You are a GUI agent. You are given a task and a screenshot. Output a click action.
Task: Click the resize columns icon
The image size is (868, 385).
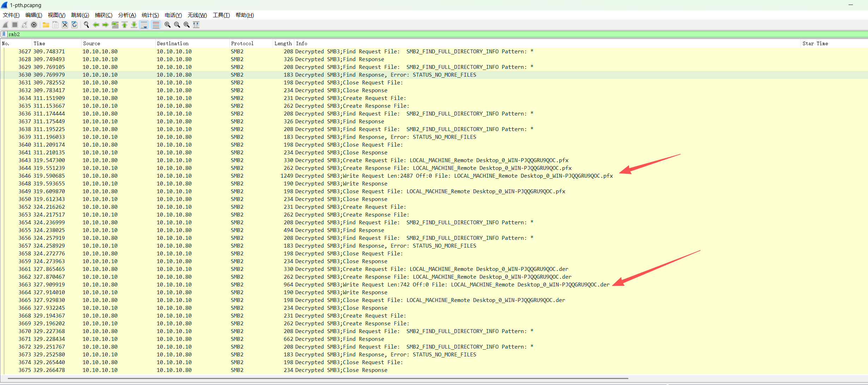tap(197, 25)
